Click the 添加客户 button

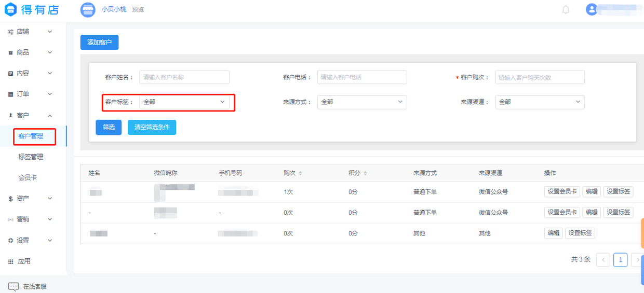tap(99, 43)
